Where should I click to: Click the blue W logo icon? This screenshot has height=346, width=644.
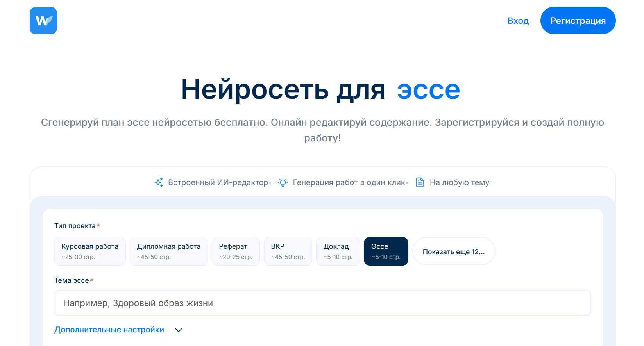point(43,21)
